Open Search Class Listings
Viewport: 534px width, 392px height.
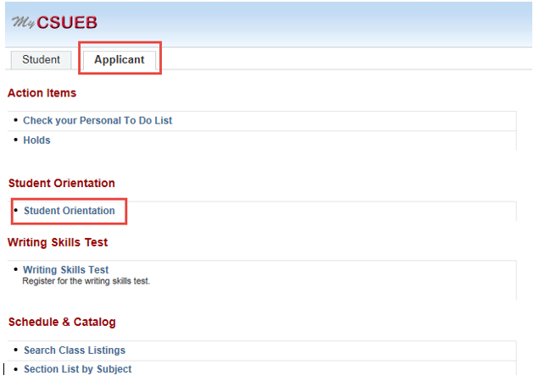(x=75, y=351)
